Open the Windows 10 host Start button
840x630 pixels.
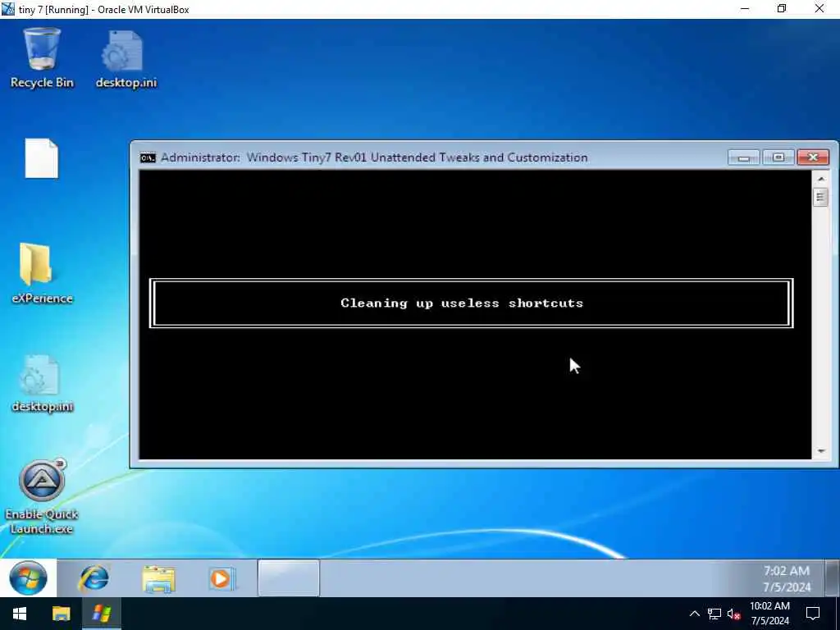coord(20,614)
